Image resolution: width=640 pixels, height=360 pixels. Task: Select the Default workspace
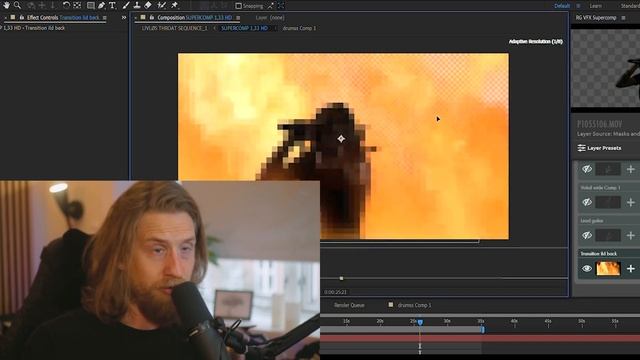562,6
